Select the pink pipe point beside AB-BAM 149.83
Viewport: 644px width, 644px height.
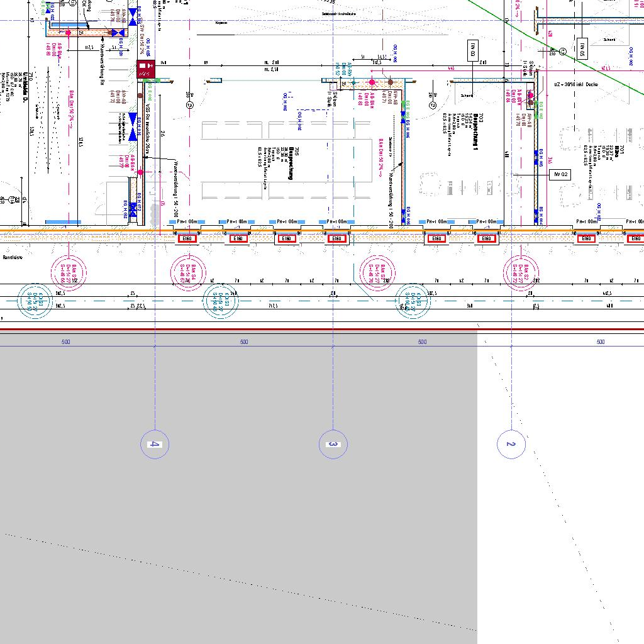[372, 82]
